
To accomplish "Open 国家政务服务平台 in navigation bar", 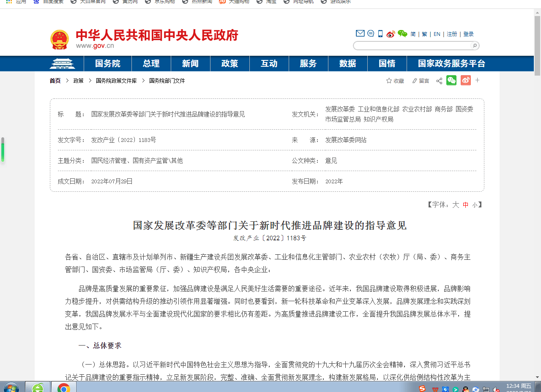I will [x=452, y=64].
